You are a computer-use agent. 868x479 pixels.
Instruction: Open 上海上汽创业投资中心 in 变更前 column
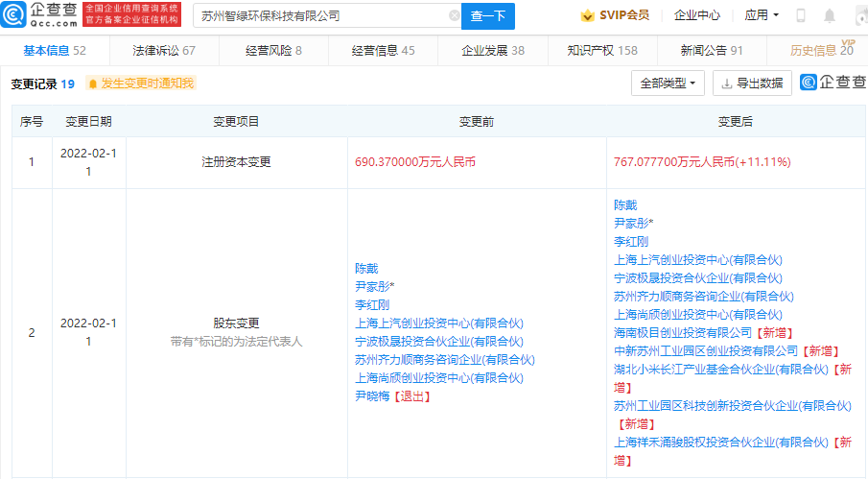[x=439, y=323]
